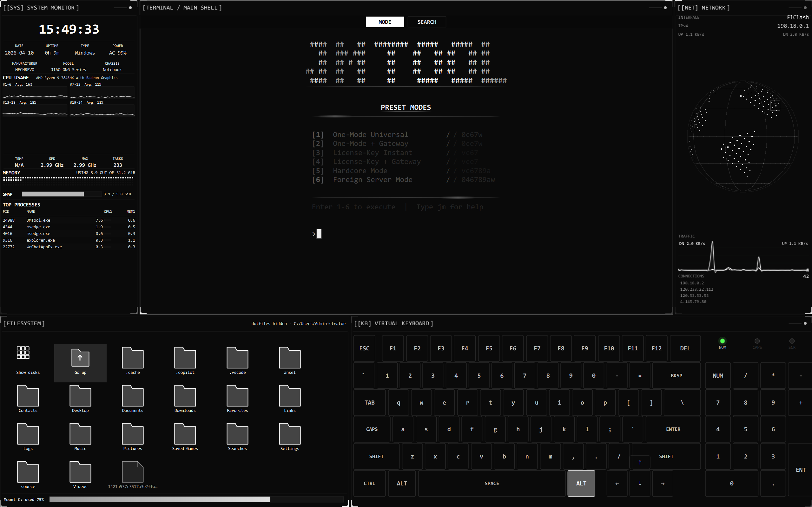Viewport: 812px width, 507px height.
Task: Open the source folder
Action: point(28,472)
